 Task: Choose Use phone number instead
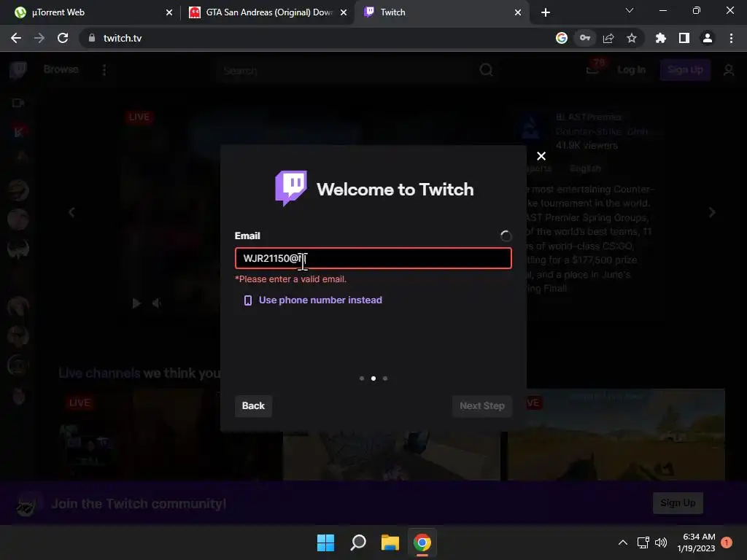click(313, 300)
